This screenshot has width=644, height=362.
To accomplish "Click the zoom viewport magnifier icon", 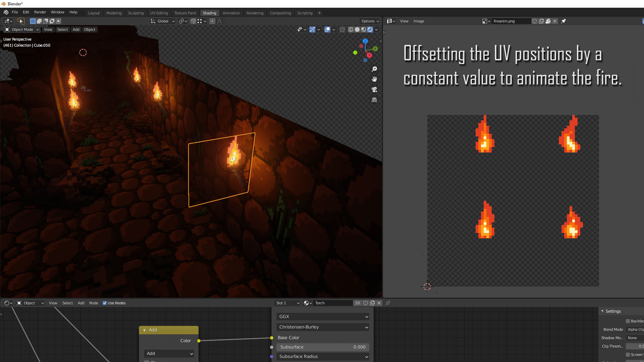I will [374, 69].
